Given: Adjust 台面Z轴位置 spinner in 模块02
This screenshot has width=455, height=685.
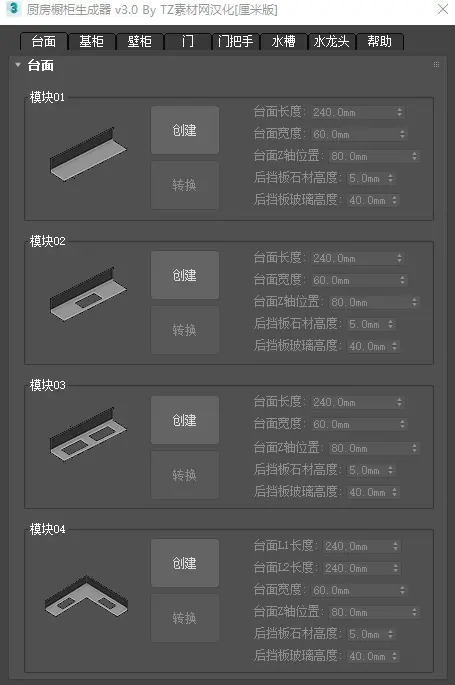Looking at the screenshot, I should click(x=414, y=302).
